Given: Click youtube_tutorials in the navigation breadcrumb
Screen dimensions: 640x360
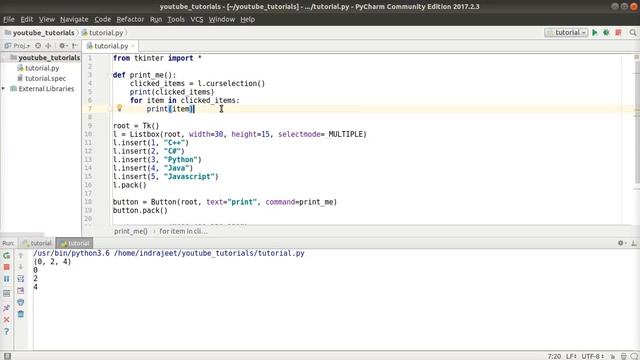Looking at the screenshot, I should [x=40, y=33].
